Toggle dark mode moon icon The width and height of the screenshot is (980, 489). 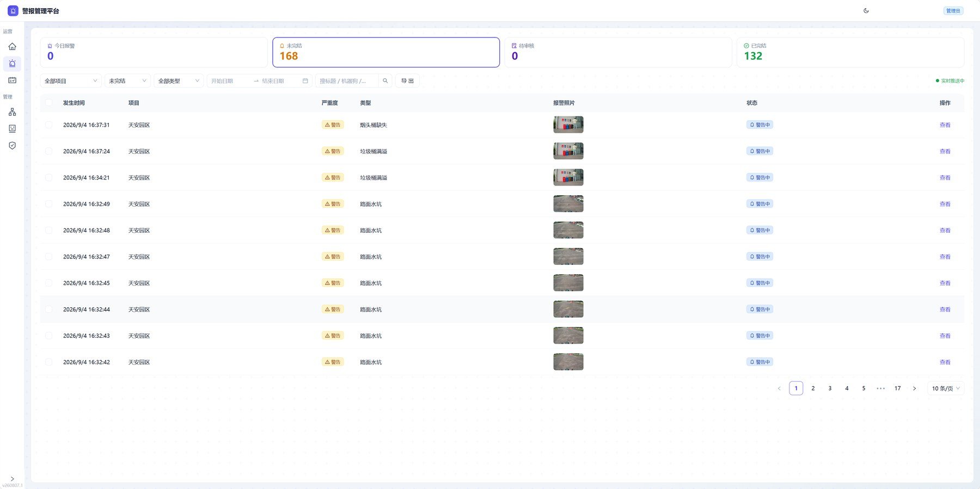pyautogui.click(x=866, y=11)
